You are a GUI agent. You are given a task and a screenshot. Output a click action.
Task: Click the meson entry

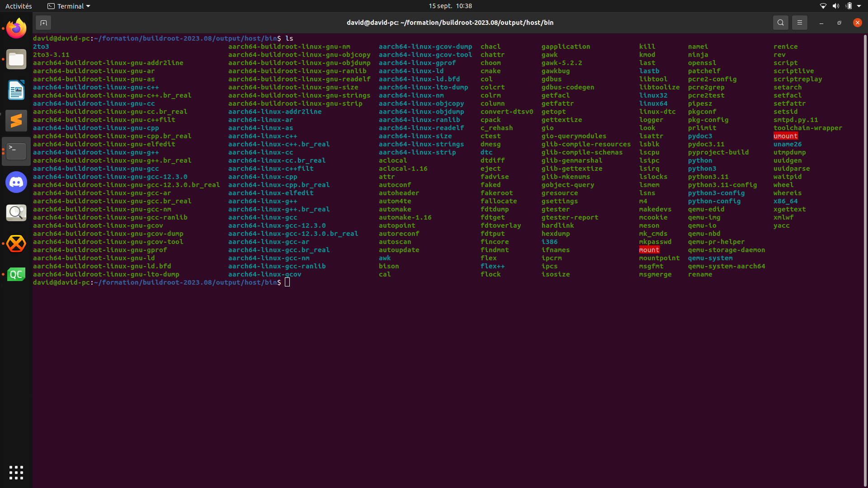coord(649,225)
